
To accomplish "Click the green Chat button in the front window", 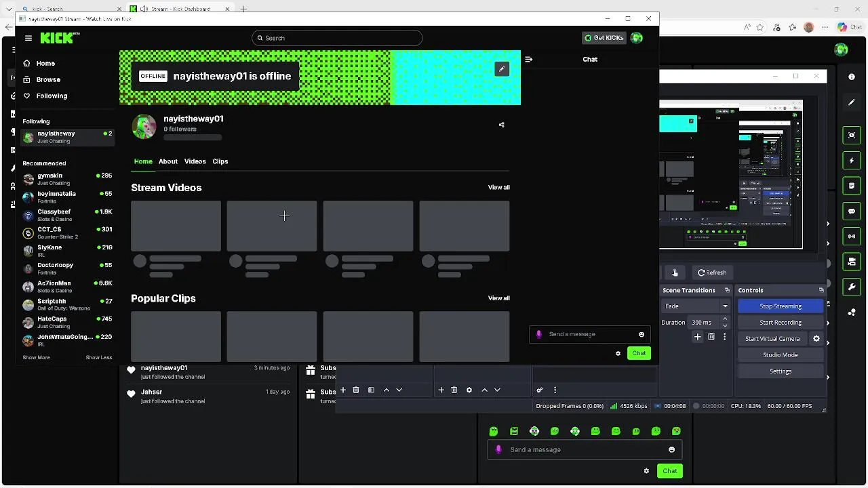I will [x=639, y=353].
